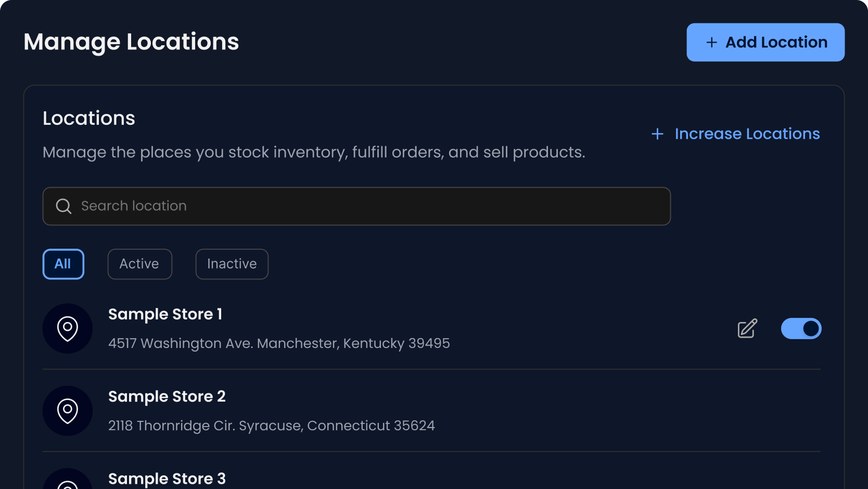Switch to the Inactive locations filter
The image size is (868, 489).
(232, 264)
